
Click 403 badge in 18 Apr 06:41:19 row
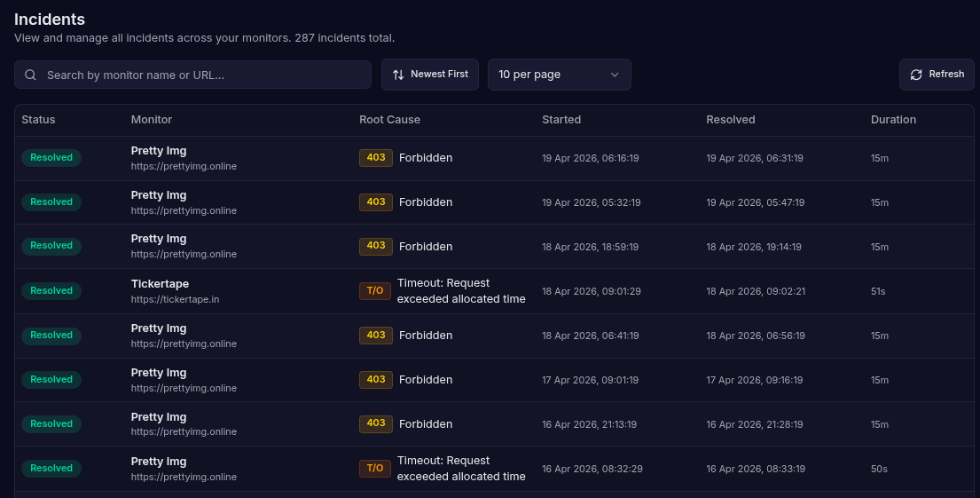[376, 336]
